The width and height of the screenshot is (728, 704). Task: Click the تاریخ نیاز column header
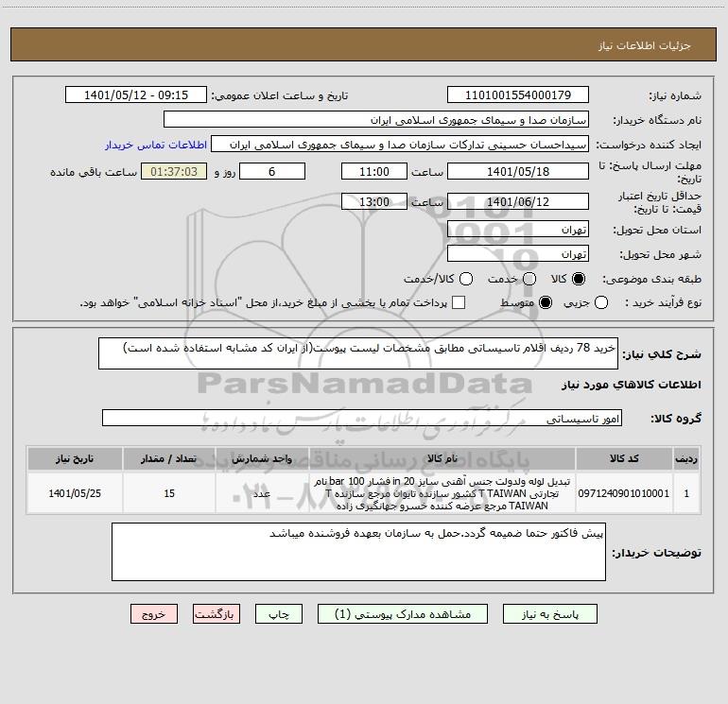click(x=75, y=459)
